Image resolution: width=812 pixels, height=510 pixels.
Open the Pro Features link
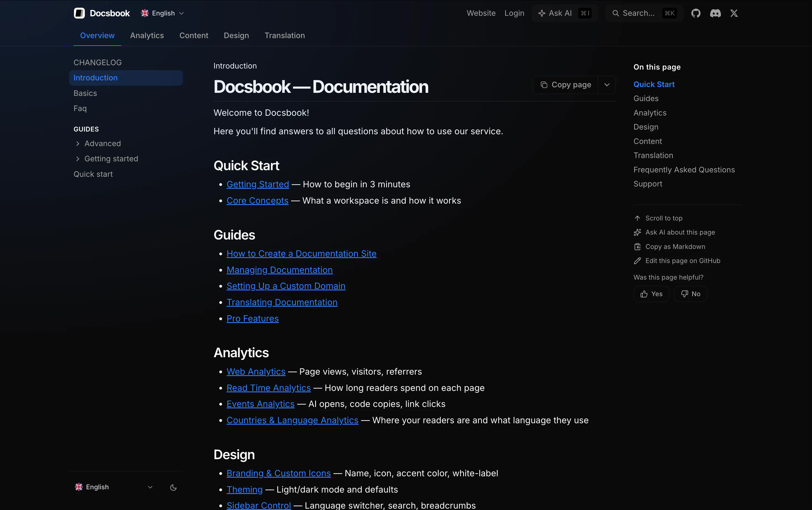(x=252, y=319)
